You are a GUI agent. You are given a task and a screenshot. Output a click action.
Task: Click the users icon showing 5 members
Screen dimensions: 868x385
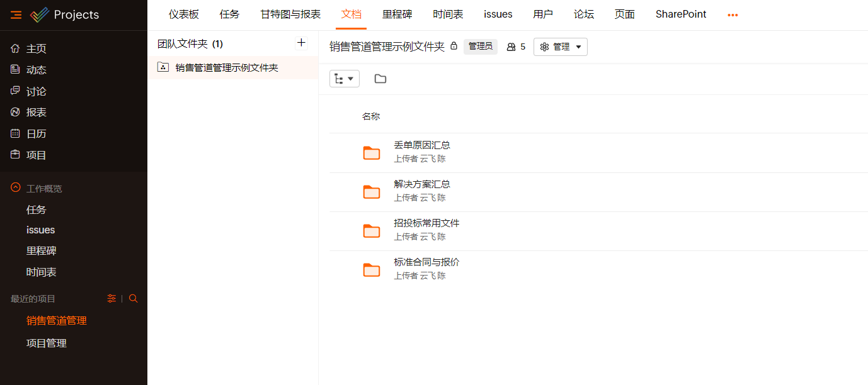(511, 47)
